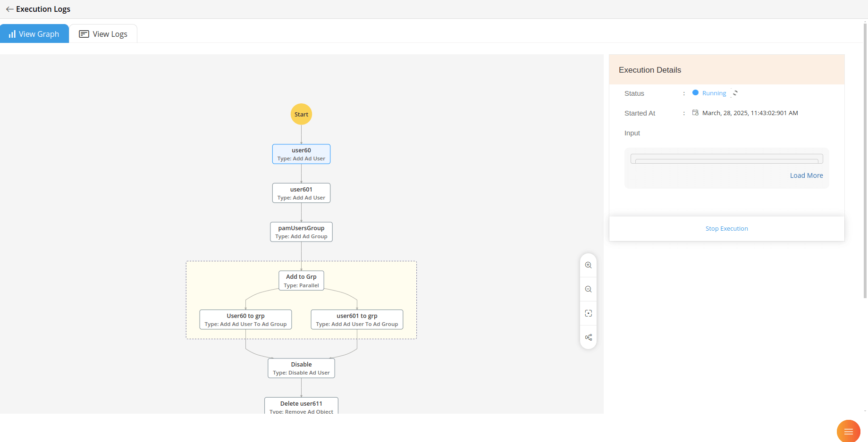Switch to the View Logs tab
The image size is (868, 442).
103,33
